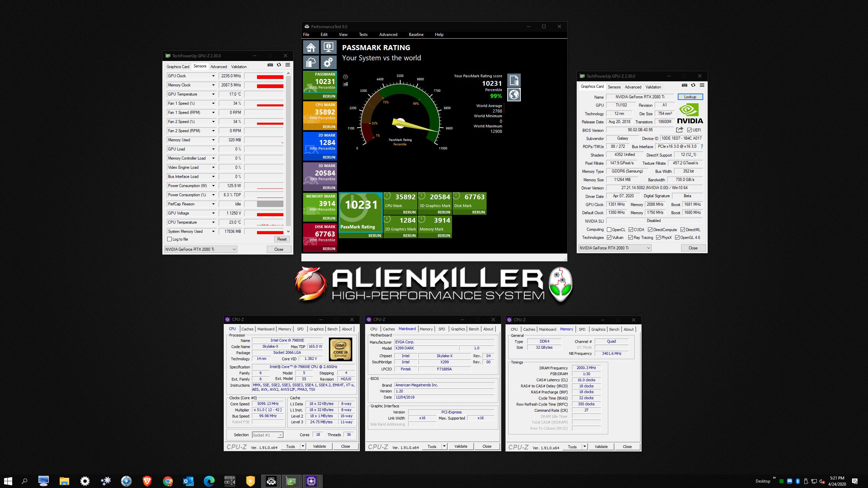This screenshot has height=488, width=868.
Task: Switch to Caches tab in first CPU-Z window
Action: click(247, 329)
